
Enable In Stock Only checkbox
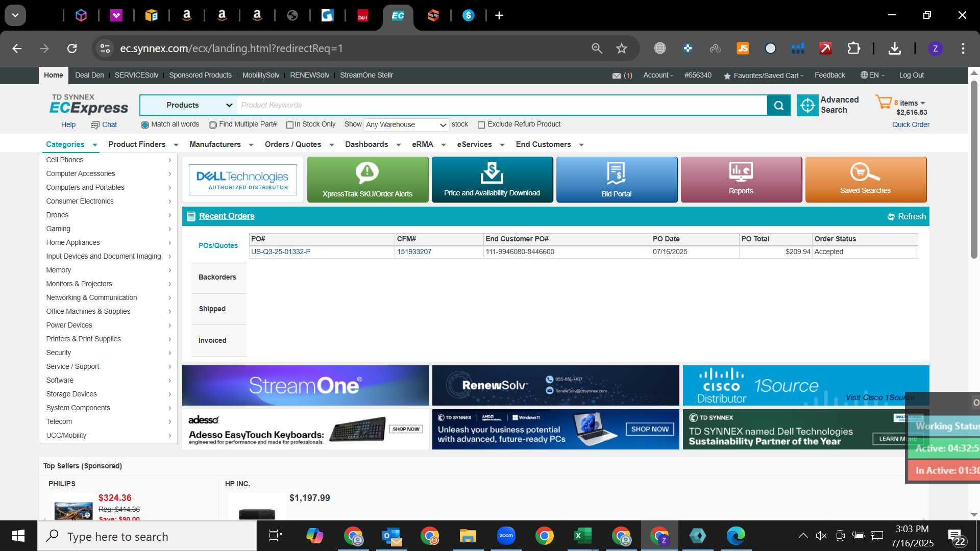click(x=290, y=125)
